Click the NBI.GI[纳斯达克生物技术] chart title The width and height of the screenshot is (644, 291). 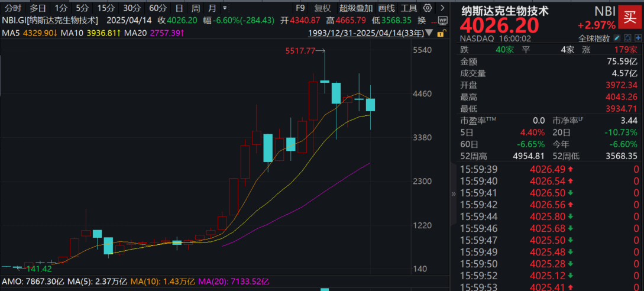pyautogui.click(x=50, y=20)
